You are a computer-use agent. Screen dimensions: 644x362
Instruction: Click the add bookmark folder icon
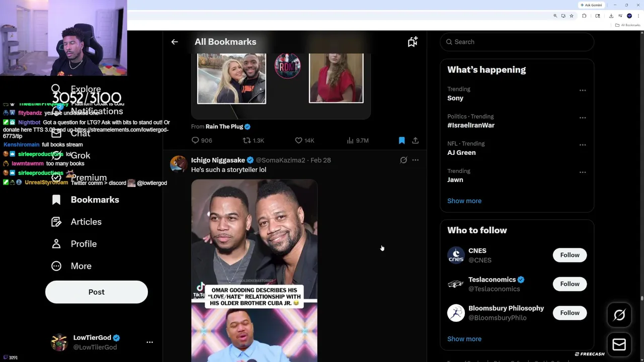tap(413, 42)
